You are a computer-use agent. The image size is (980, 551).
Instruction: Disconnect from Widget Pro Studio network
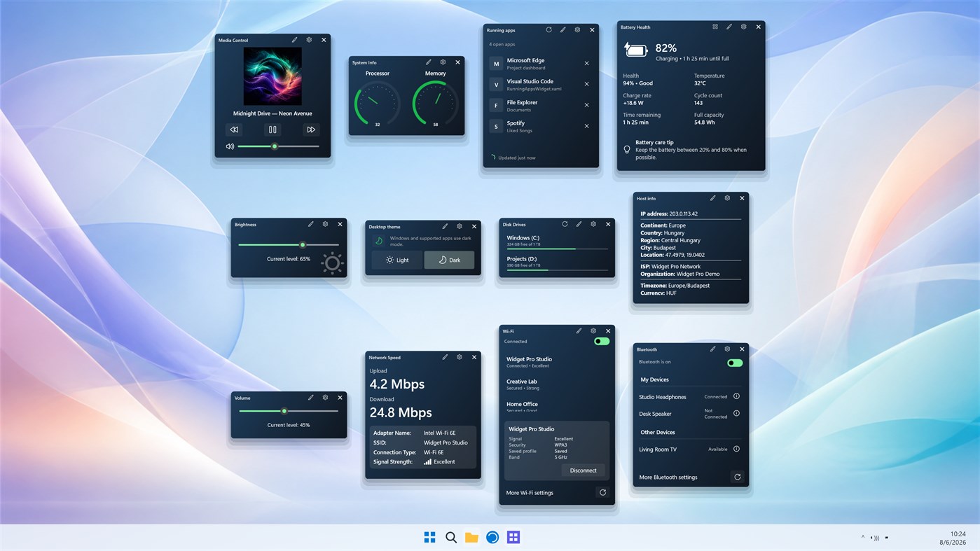click(x=583, y=470)
